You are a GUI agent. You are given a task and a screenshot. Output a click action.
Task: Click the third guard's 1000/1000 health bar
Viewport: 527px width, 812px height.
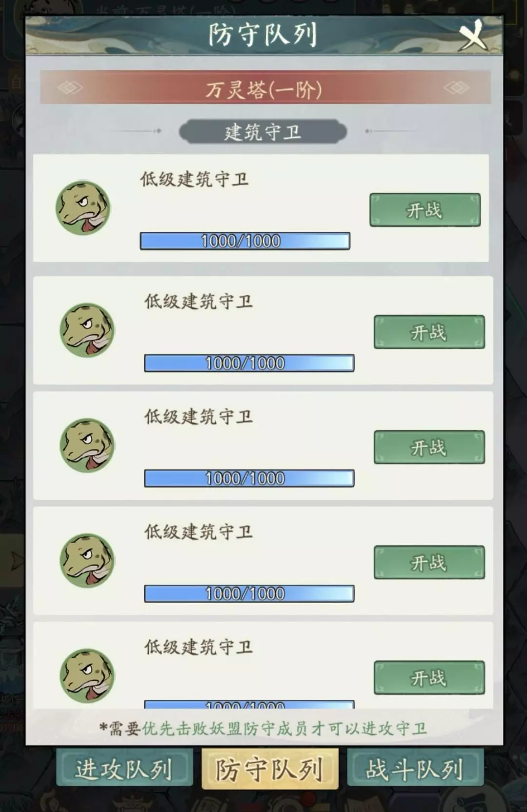click(x=249, y=478)
